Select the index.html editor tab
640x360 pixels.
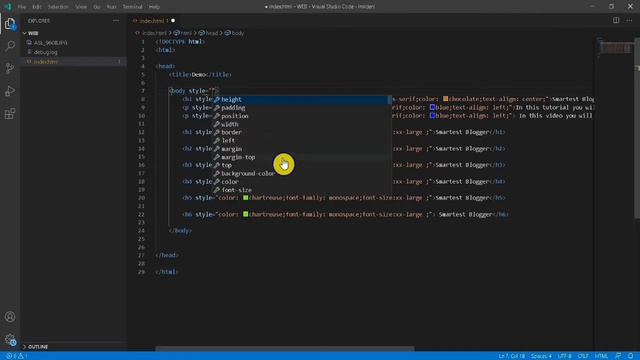153,20
